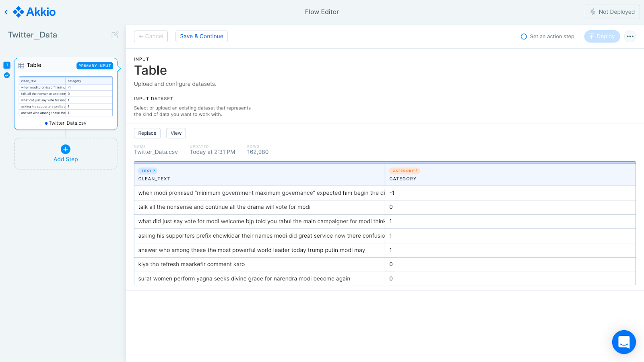Select the Table primary input step card
This screenshot has height=362, width=644.
click(66, 94)
